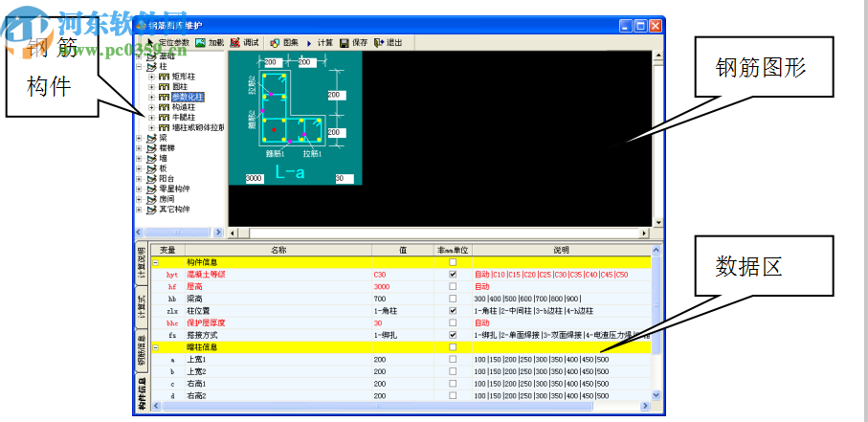This screenshot has width=868, height=422.
Task: Collapse the 柱 tree node
Action: [139, 66]
